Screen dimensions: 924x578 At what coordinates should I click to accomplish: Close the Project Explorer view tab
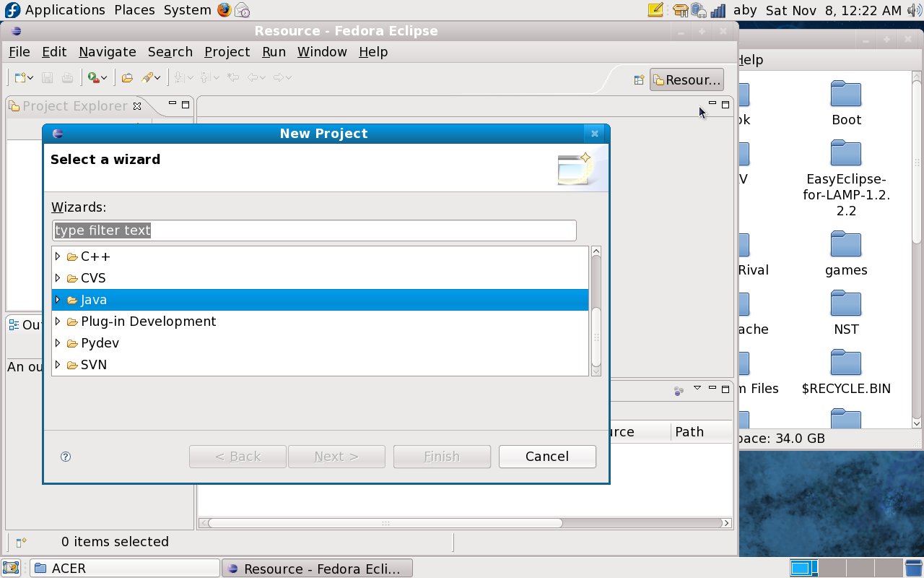(136, 105)
